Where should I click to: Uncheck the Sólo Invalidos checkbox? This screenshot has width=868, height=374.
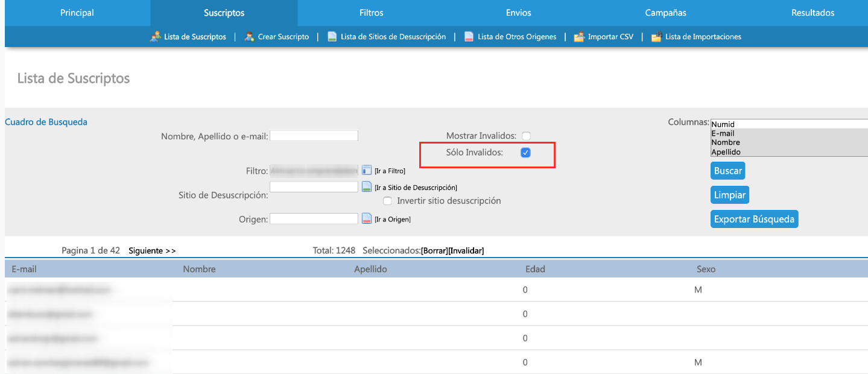[526, 153]
